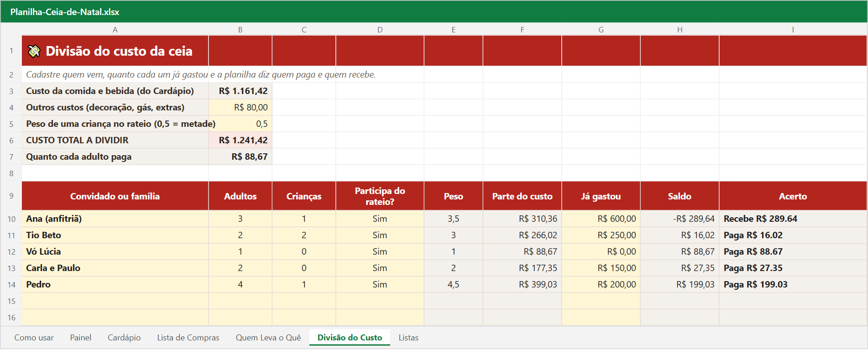Screen dimensions: 868x350
Task: Select column header D
Action: 380,30
